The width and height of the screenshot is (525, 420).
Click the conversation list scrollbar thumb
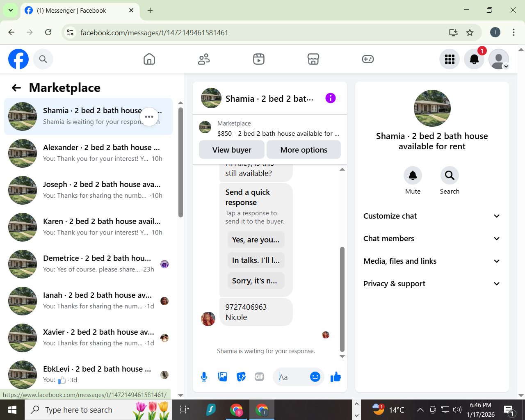180,162
